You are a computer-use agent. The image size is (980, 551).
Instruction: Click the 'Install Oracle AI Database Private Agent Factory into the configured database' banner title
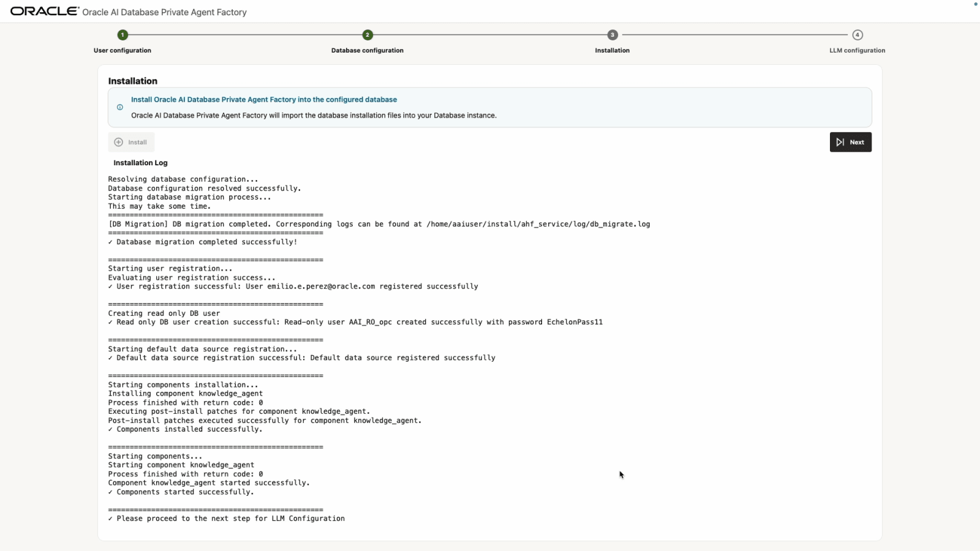(264, 99)
